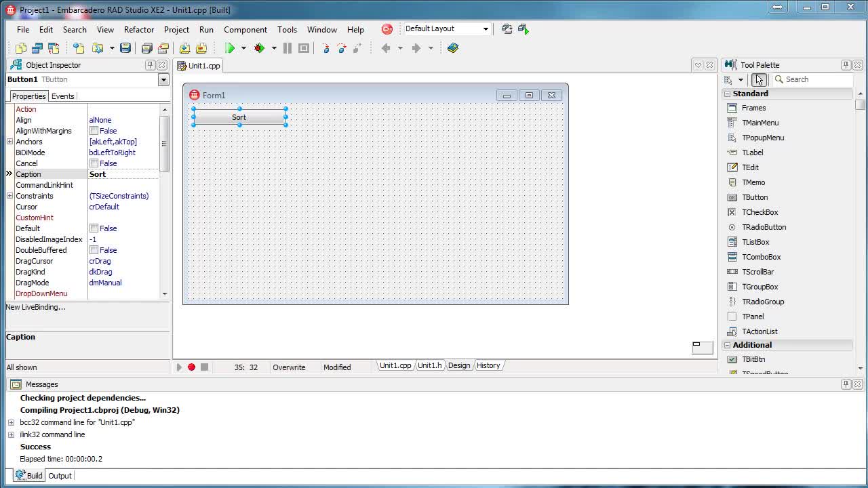Open the Button1 component selector dropdown
868x488 pixels.
coord(163,80)
